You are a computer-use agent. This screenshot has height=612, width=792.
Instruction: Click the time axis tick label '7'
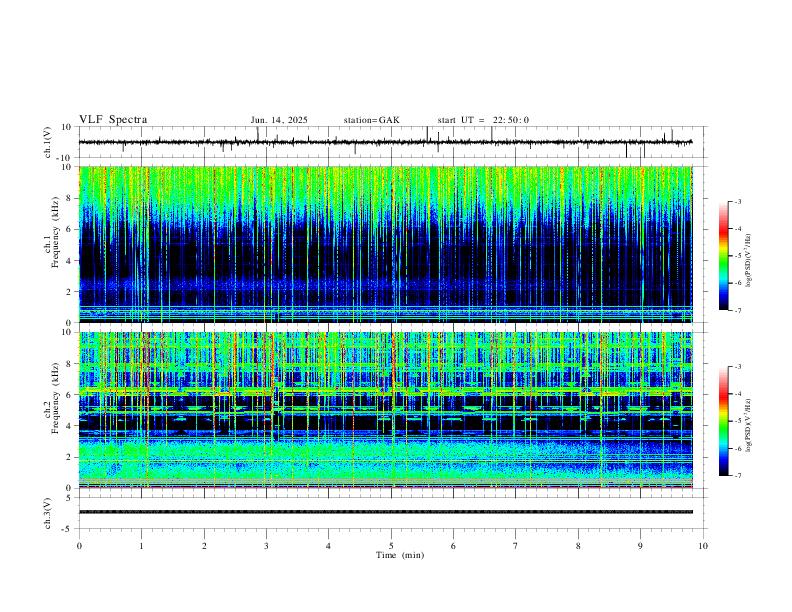coord(516,546)
